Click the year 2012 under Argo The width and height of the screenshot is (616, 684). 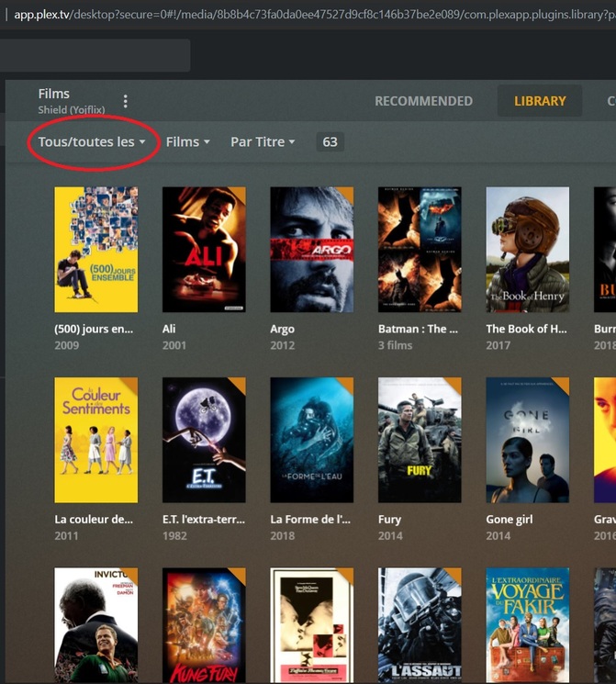tap(283, 345)
